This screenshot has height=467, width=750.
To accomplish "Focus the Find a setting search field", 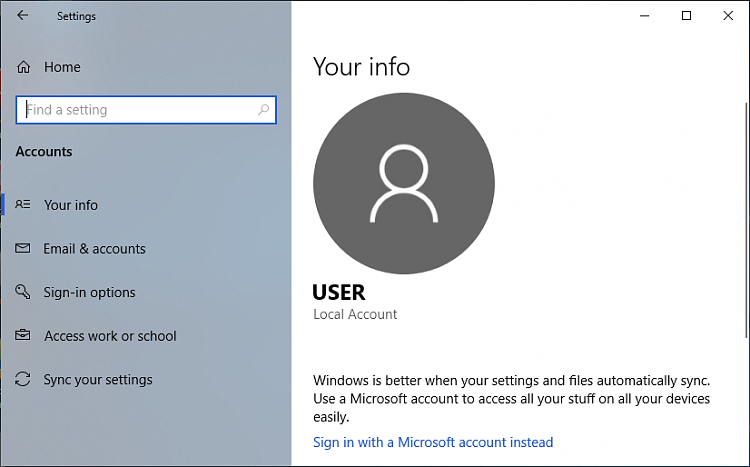I will (x=146, y=110).
